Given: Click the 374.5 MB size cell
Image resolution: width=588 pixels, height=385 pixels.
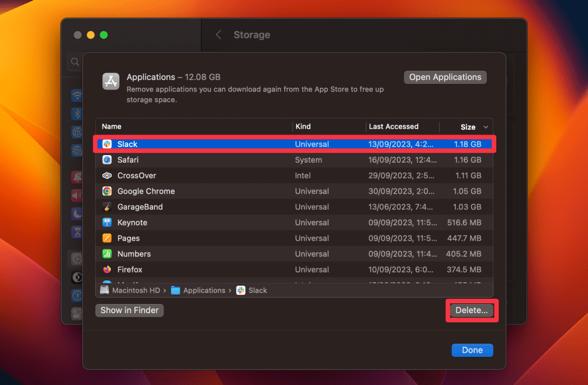Looking at the screenshot, I should pos(464,269).
